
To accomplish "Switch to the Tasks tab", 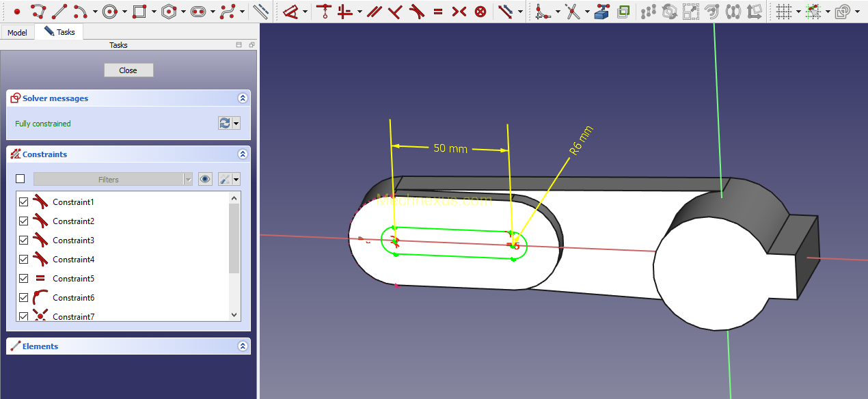I will 59,32.
